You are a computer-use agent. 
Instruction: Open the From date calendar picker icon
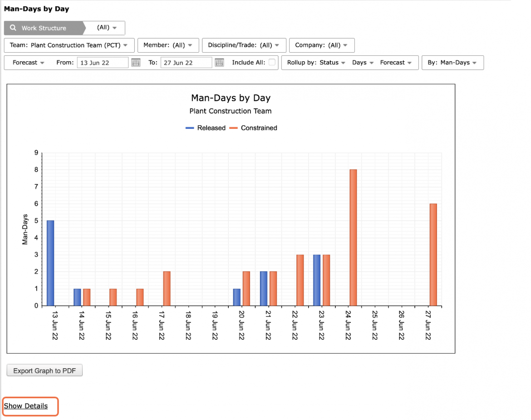(136, 63)
